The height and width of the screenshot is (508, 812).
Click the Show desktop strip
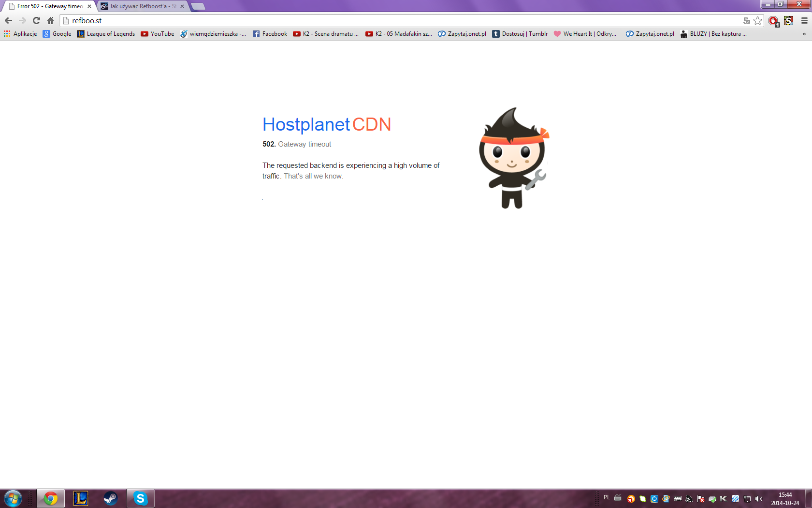tap(808, 498)
